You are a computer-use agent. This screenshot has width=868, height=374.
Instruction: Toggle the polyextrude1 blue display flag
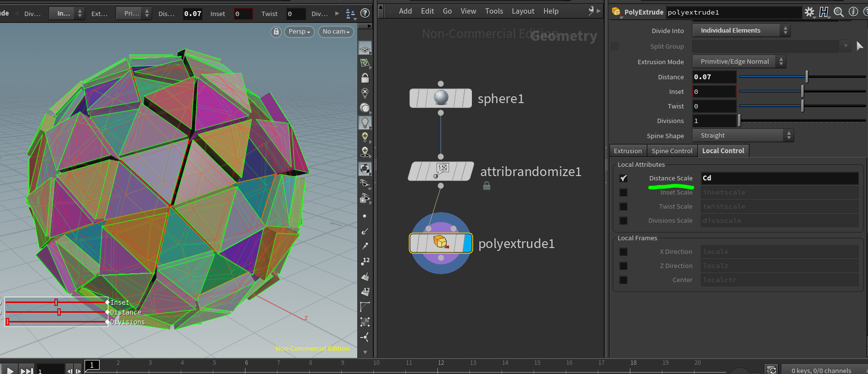468,243
